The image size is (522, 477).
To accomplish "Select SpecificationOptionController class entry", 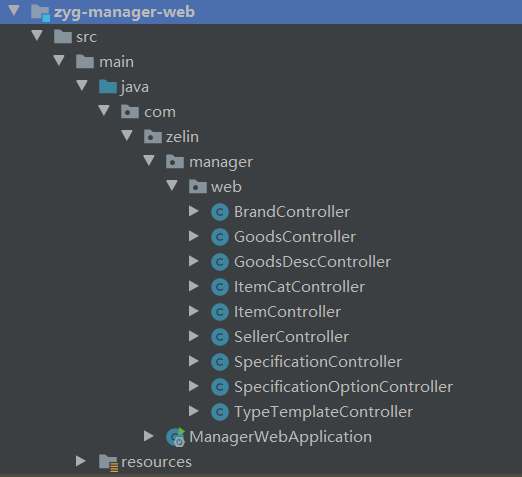I will pos(343,387).
